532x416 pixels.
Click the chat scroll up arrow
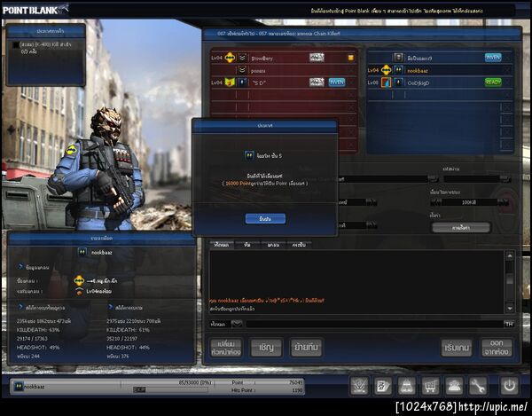(x=509, y=255)
